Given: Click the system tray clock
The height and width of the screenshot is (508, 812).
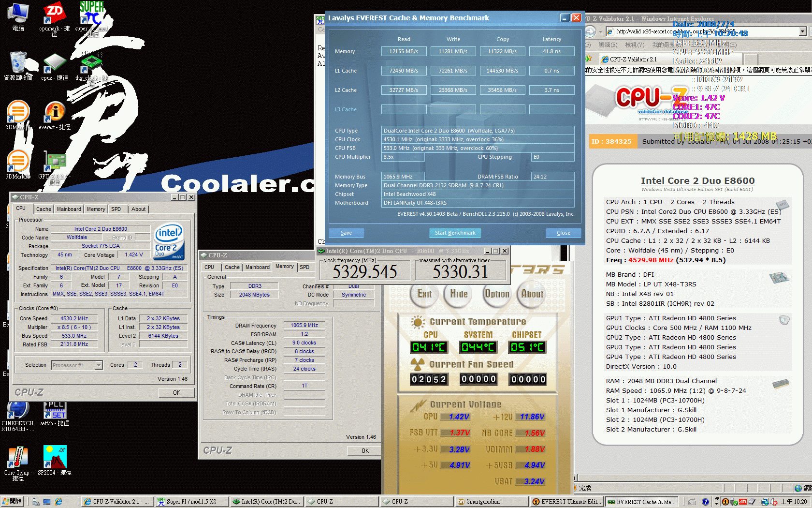Looking at the screenshot, I should point(794,502).
